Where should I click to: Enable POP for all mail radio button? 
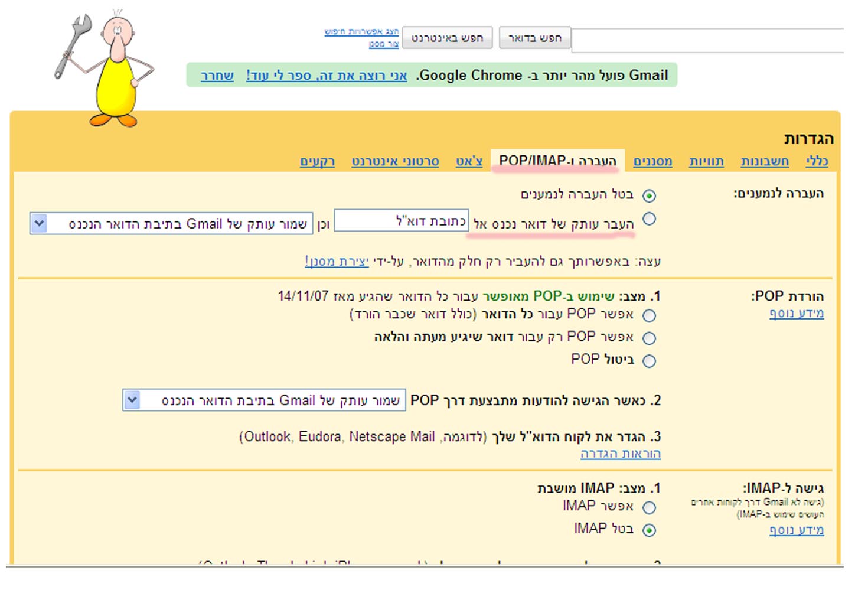coord(649,315)
